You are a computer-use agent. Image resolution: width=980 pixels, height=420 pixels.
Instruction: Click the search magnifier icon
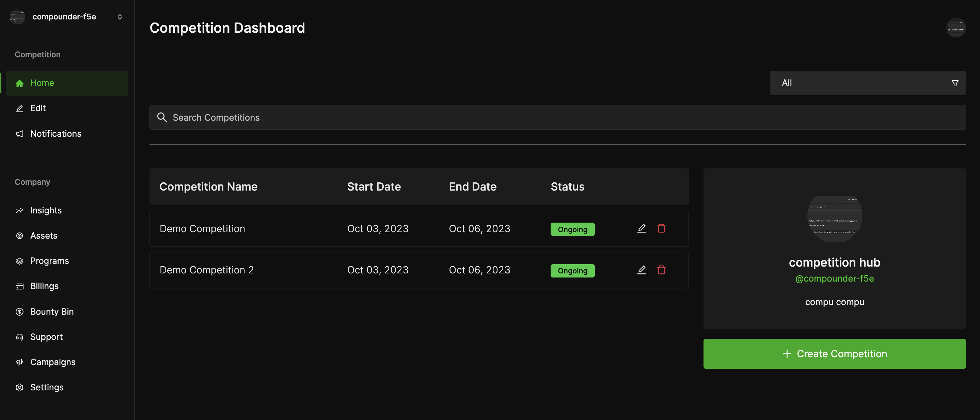162,117
